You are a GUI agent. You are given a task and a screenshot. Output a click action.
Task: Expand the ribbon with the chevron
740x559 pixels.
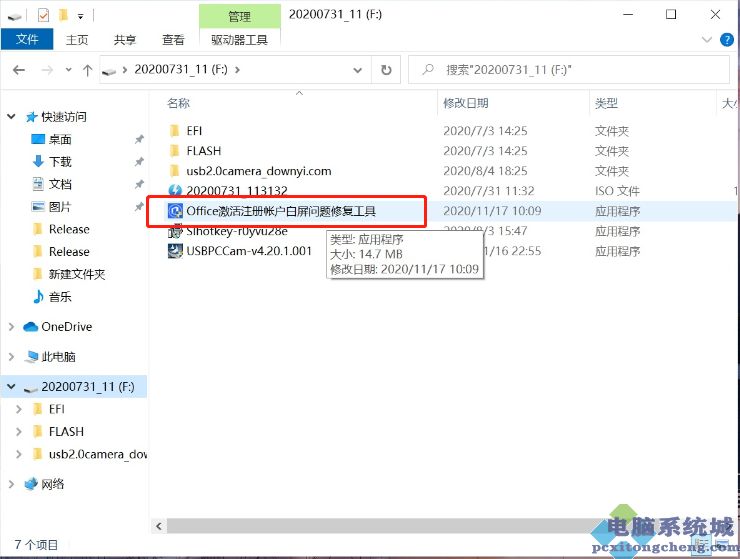coord(706,40)
